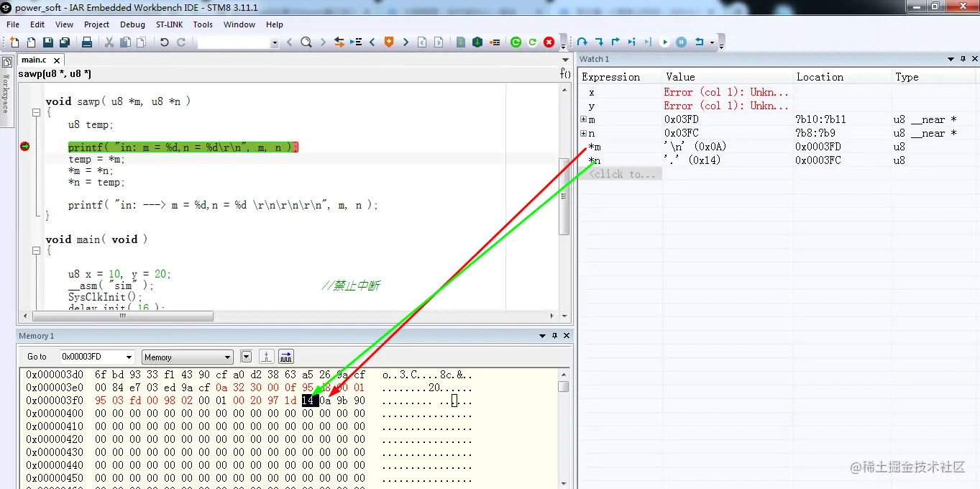This screenshot has width=980, height=489.
Task: Open the function list f() dropdown
Action: (x=565, y=73)
